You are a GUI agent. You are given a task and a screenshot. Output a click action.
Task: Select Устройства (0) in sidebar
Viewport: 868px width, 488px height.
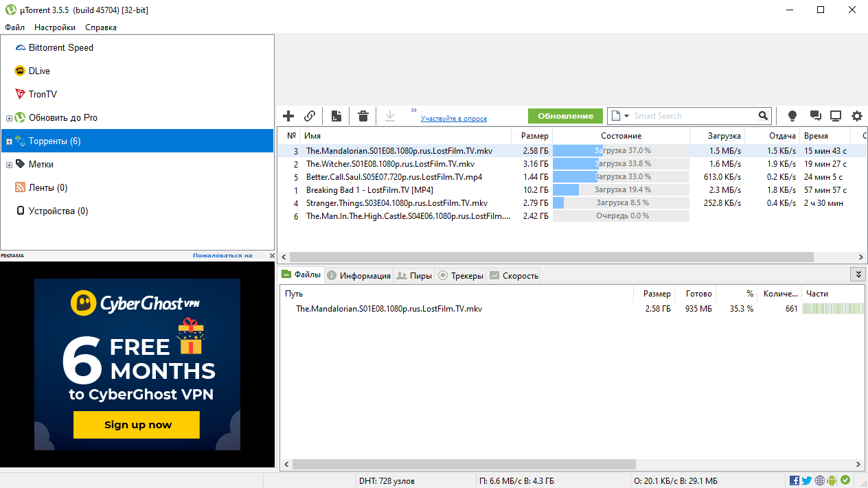click(58, 211)
